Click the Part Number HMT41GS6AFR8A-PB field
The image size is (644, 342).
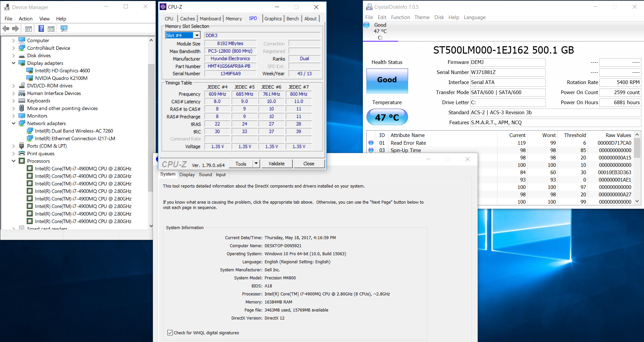coord(230,66)
